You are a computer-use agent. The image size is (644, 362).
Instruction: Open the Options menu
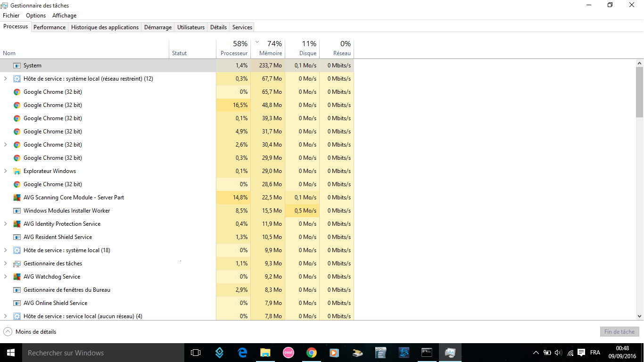coord(36,16)
